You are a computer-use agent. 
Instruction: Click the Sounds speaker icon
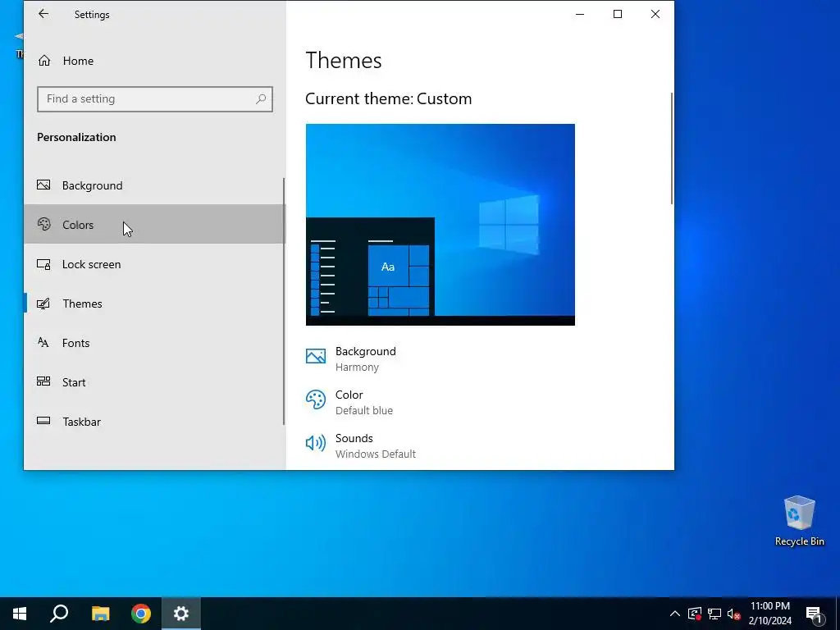[316, 443]
